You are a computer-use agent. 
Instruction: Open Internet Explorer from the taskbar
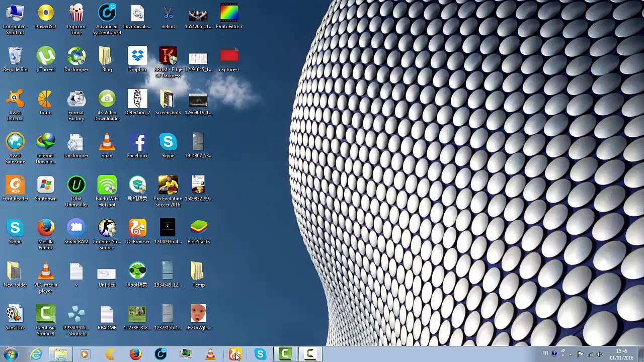point(36,354)
